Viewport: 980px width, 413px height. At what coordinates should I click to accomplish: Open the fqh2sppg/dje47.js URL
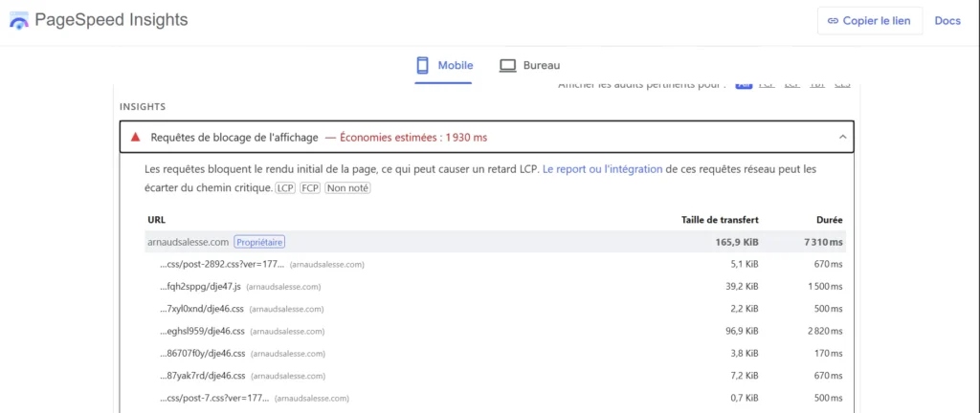point(200,287)
